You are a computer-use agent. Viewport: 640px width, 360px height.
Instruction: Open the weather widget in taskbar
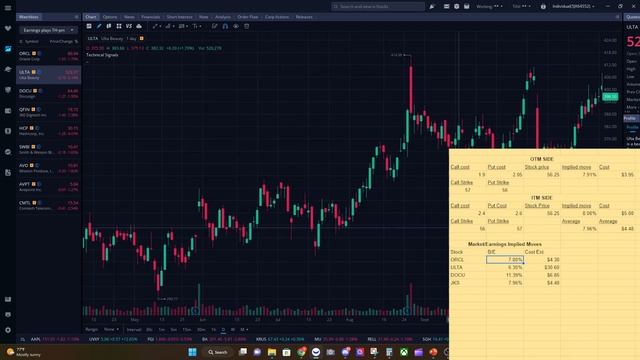24,352
